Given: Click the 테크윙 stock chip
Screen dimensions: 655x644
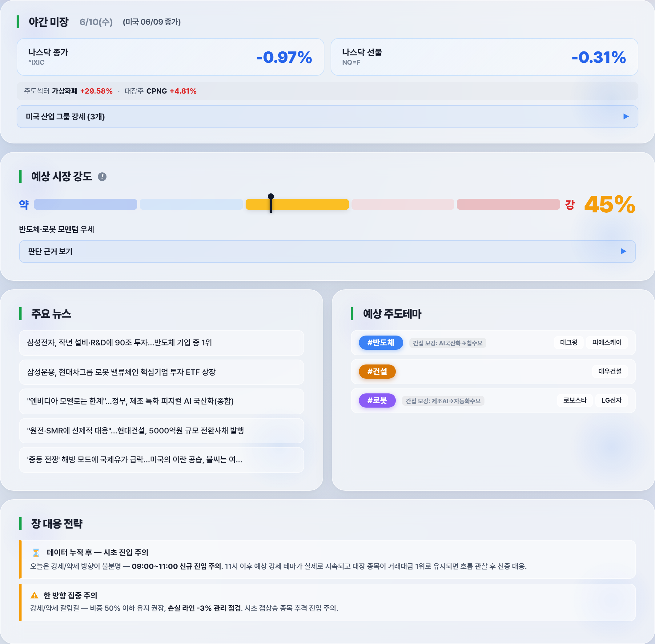Looking at the screenshot, I should click(x=569, y=342).
